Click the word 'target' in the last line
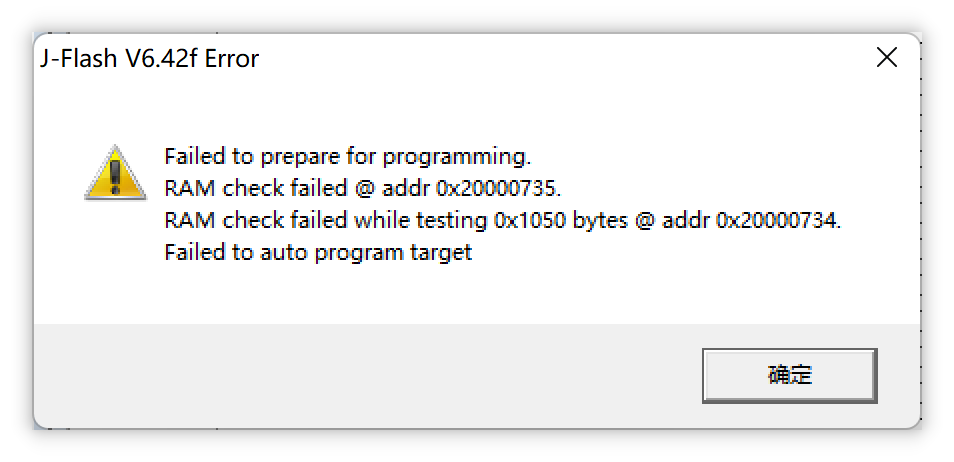Viewport: 954px width, 462px height. coord(442,253)
